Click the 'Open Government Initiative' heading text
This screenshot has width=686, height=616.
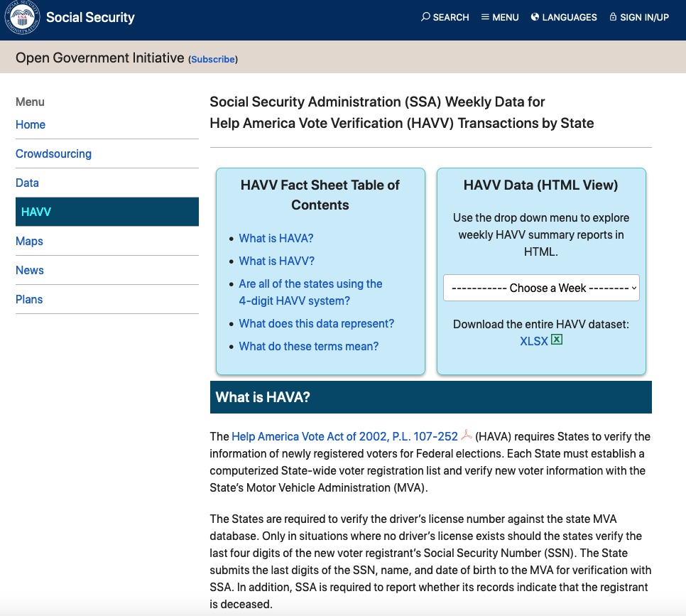pos(99,58)
